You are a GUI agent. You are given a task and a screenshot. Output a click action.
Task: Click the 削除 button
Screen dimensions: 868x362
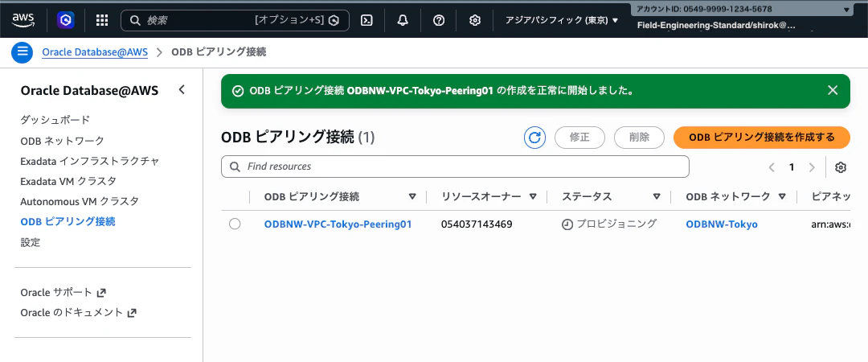pos(640,138)
